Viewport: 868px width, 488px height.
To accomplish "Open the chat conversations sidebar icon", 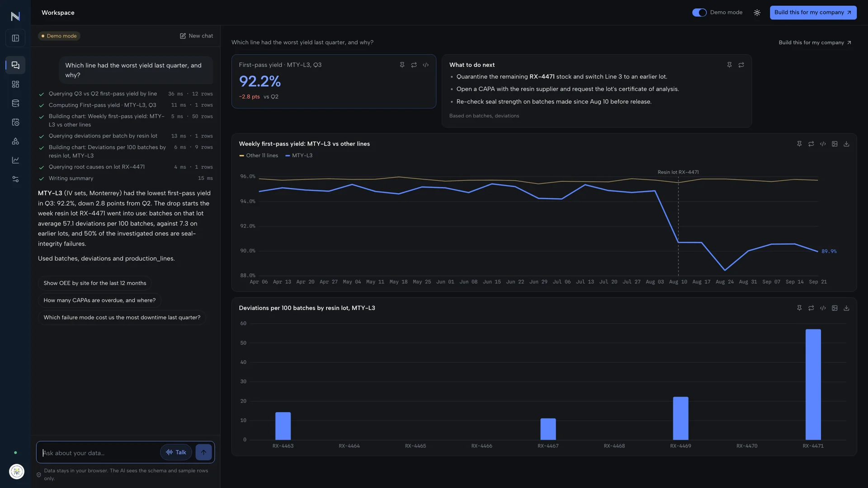I will pos(15,65).
